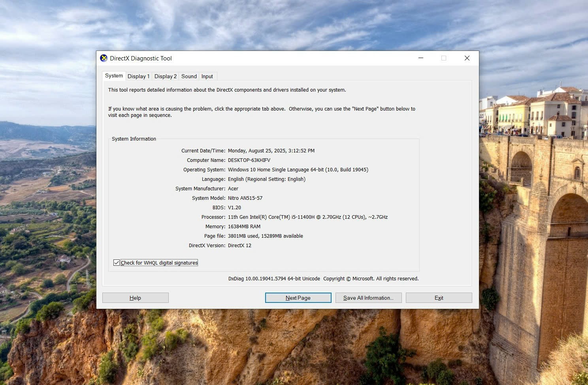588x385 pixels.
Task: Uncheck Check for WHQL digital signatures
Action: (117, 263)
